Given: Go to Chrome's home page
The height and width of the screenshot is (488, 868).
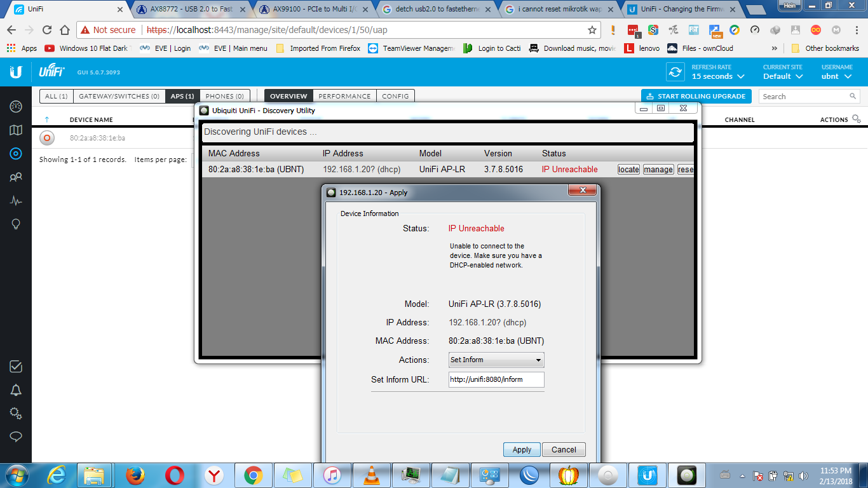Looking at the screenshot, I should 65,30.
